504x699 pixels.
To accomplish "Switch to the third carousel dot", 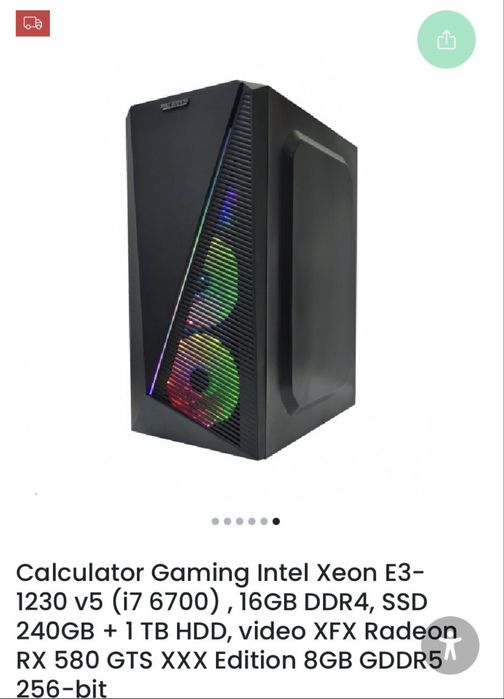I will [240, 521].
